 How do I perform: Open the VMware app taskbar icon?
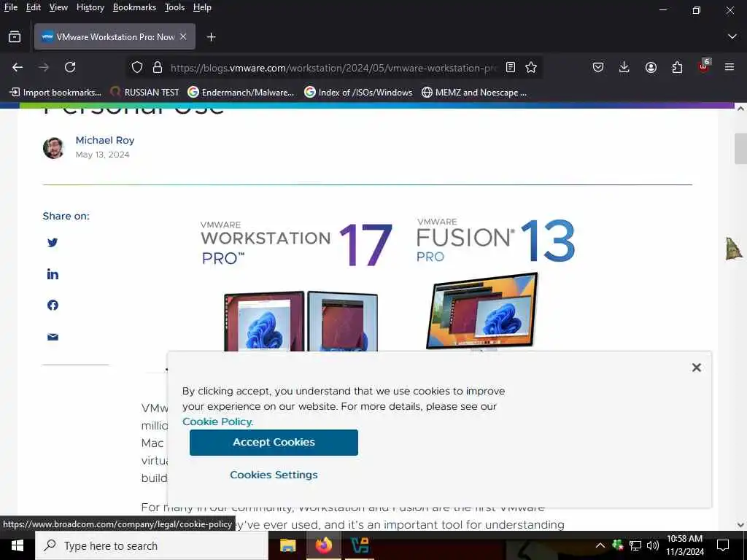click(x=359, y=545)
